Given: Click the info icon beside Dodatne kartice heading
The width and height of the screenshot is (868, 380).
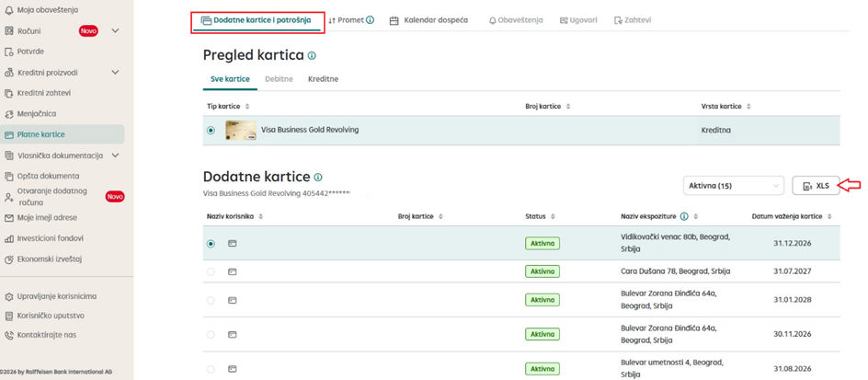Looking at the screenshot, I should coord(318,178).
